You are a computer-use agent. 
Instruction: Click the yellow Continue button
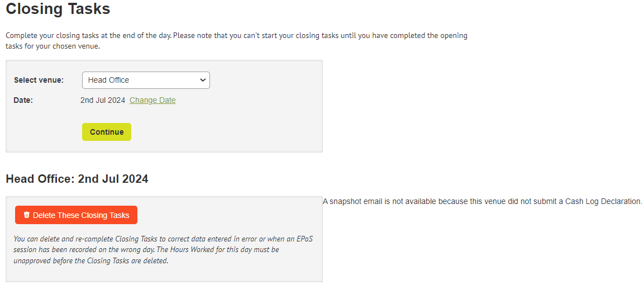click(x=107, y=132)
